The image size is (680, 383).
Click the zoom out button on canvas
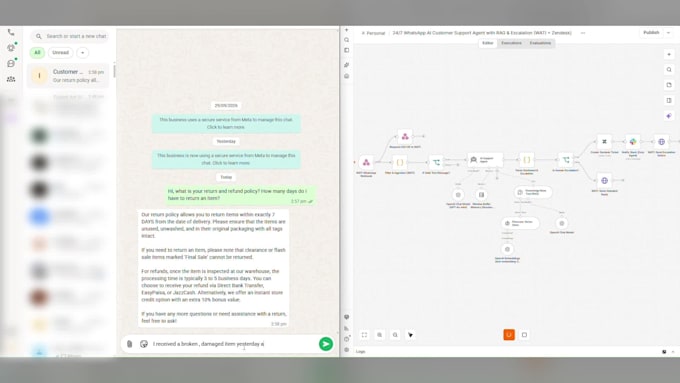click(x=395, y=335)
